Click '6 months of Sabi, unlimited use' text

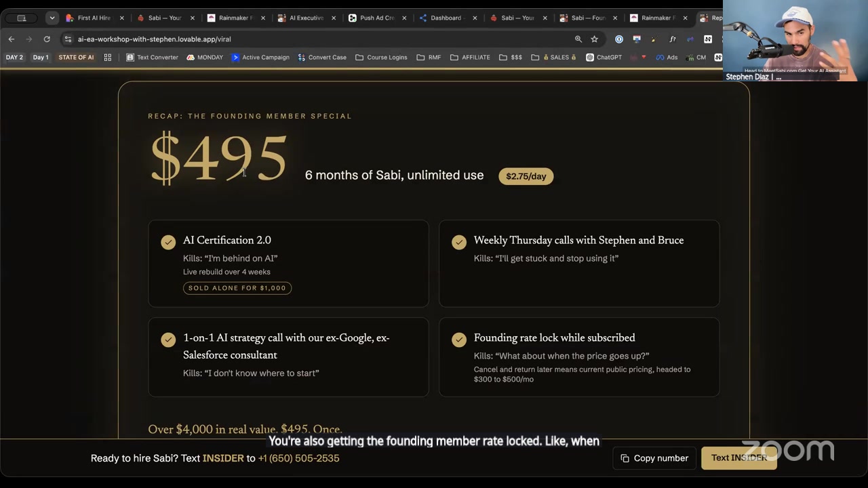[x=394, y=175]
